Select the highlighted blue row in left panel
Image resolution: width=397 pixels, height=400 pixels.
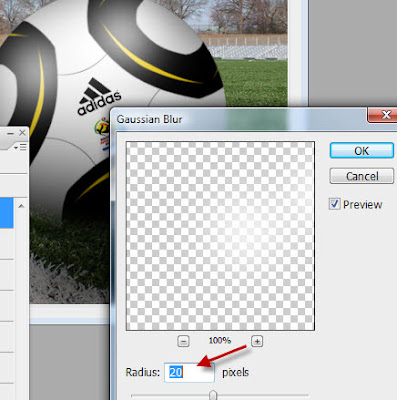point(6,213)
